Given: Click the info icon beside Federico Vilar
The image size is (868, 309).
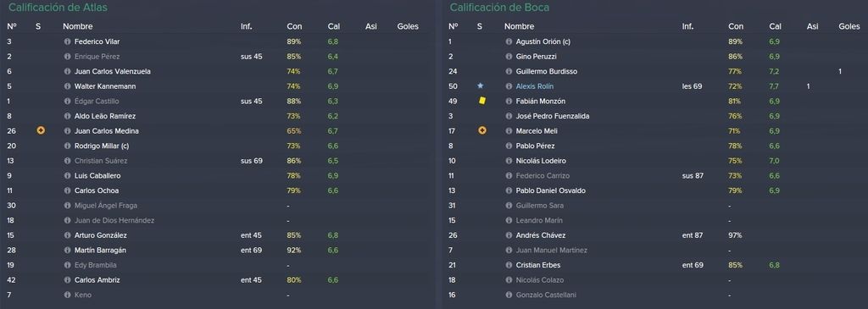Looking at the screenshot, I should coord(68,41).
